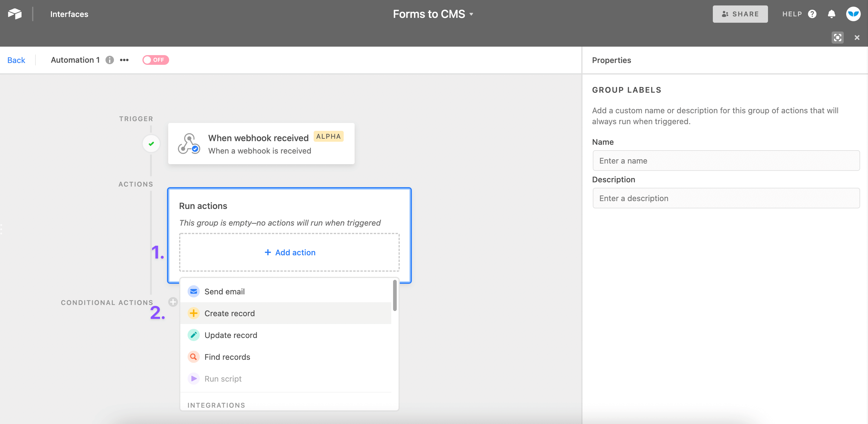Go back with the Back link

click(16, 60)
